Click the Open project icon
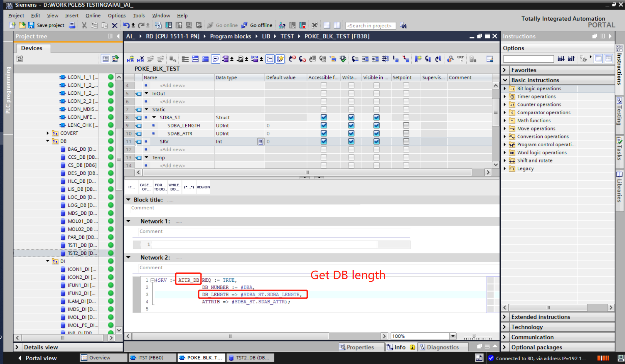Image resolution: width=625 pixels, height=364 pixels. click(22, 25)
